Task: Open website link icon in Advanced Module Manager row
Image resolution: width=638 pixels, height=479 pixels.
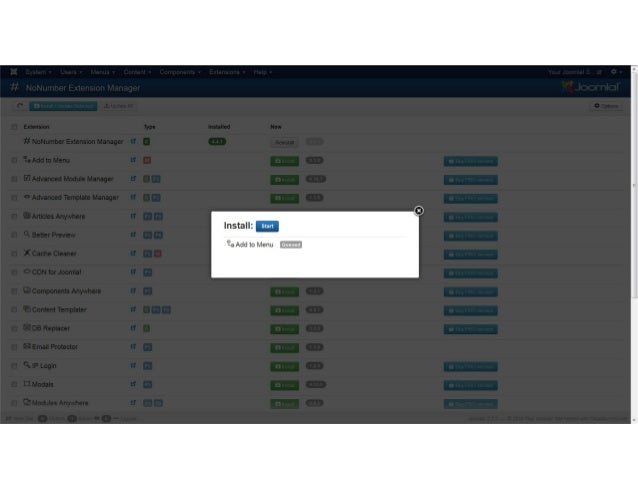Action: (133, 179)
